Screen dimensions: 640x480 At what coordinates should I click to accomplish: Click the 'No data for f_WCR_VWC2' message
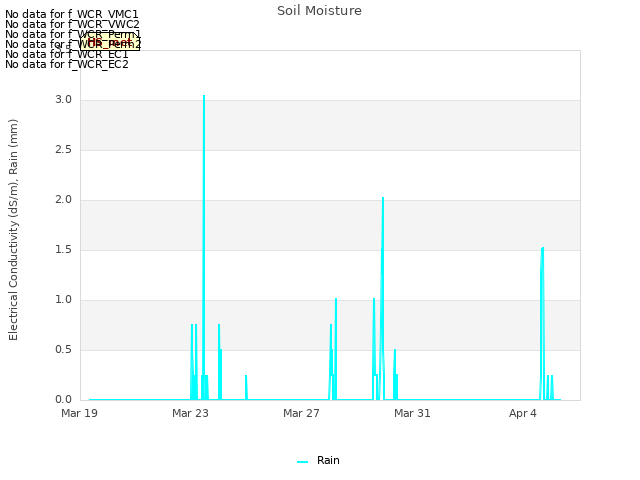click(x=72, y=24)
